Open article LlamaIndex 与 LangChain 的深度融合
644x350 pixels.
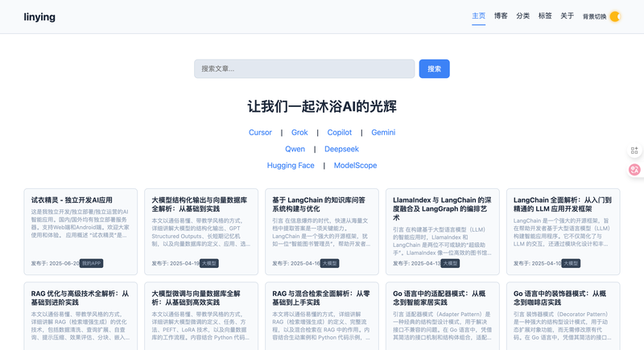click(x=442, y=209)
